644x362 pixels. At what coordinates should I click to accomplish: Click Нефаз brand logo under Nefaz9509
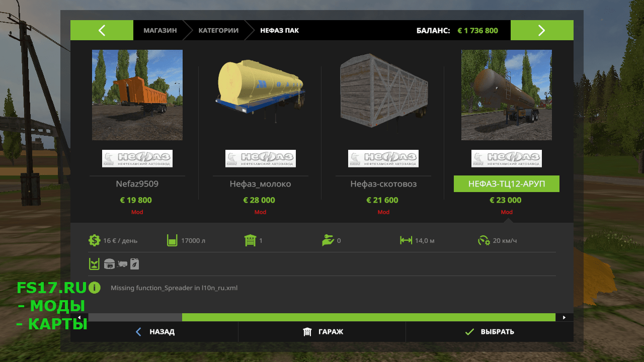pos(137,158)
